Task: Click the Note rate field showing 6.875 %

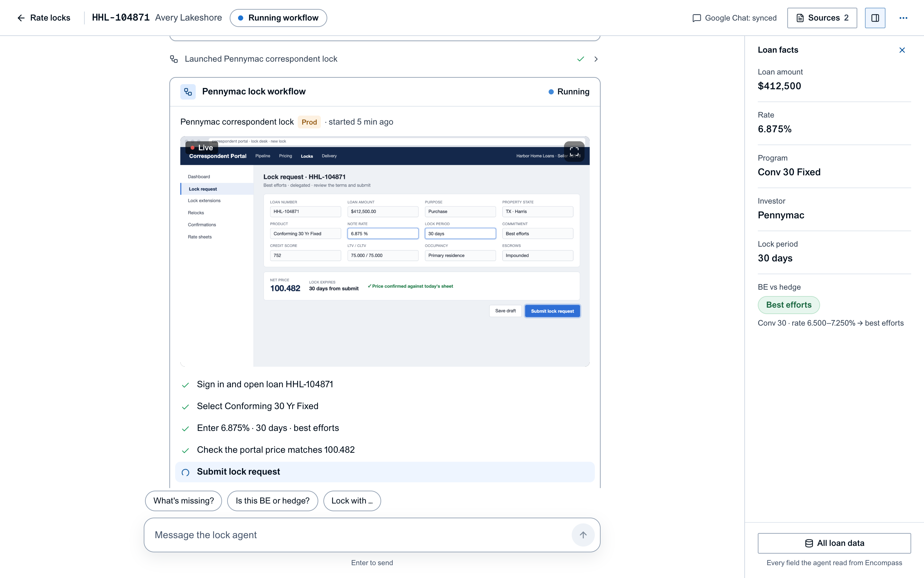Action: (382, 233)
